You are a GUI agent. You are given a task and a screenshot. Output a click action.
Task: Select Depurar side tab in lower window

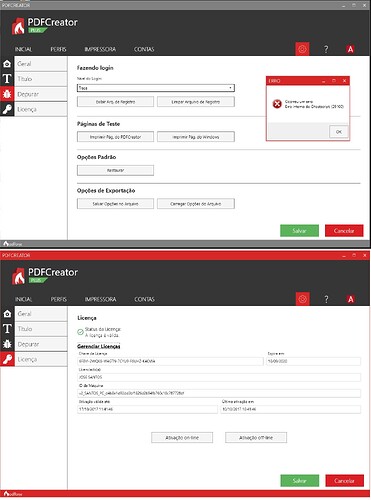(41, 344)
